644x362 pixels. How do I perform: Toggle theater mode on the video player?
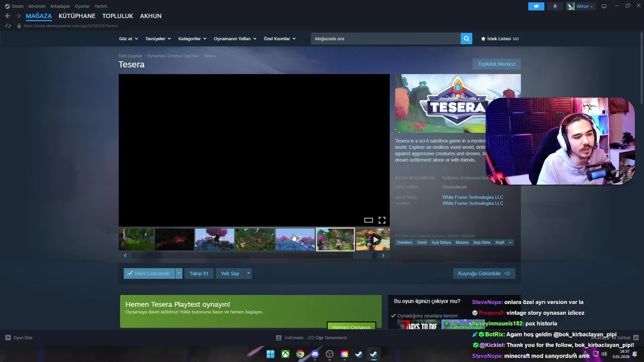tap(368, 220)
